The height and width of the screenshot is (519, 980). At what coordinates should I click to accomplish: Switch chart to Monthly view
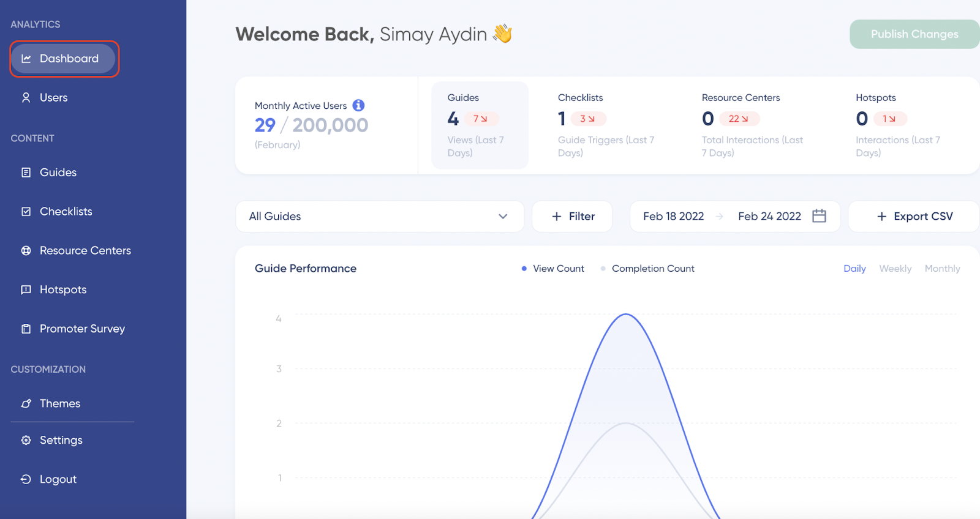(942, 269)
